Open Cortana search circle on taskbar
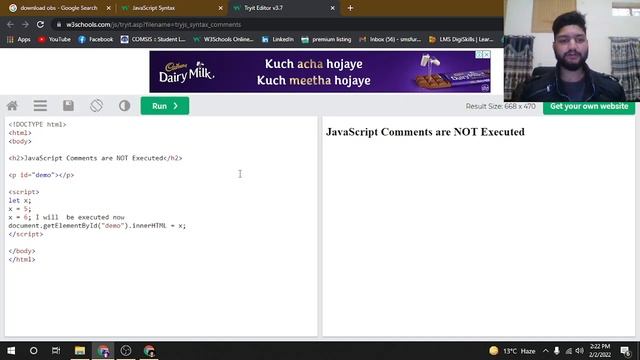 (33, 351)
